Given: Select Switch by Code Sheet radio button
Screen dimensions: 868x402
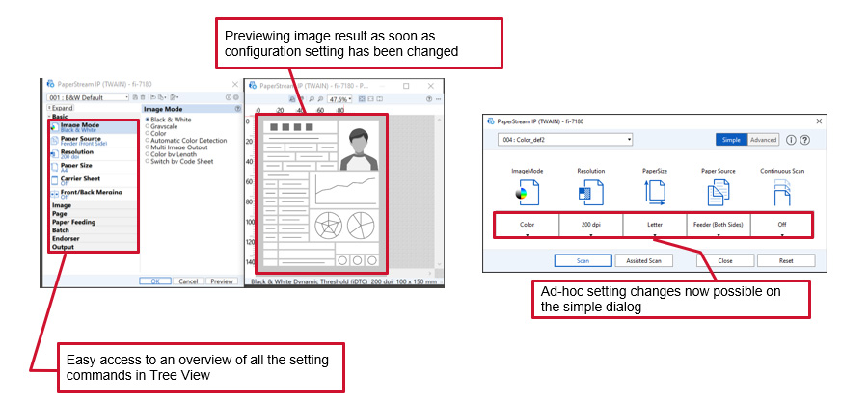Looking at the screenshot, I should [x=148, y=161].
